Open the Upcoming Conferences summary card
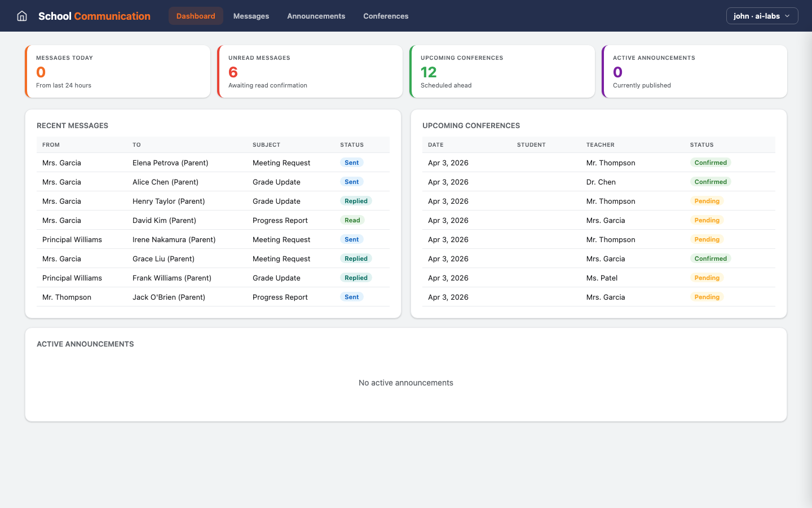 pos(502,71)
